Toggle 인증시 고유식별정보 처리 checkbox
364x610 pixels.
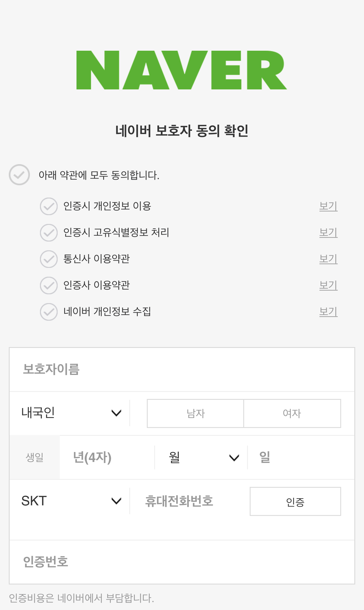[49, 233]
